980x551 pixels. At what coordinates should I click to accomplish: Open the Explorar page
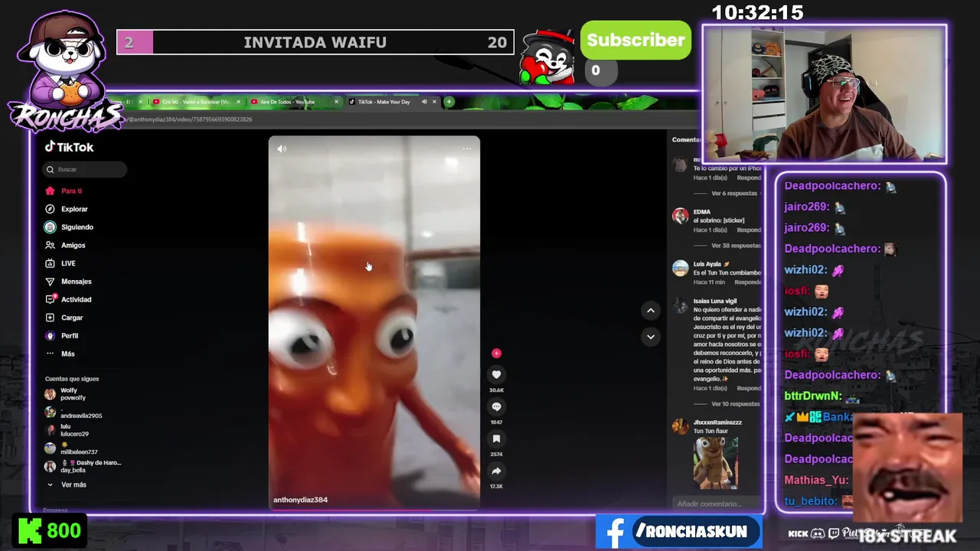click(x=74, y=209)
